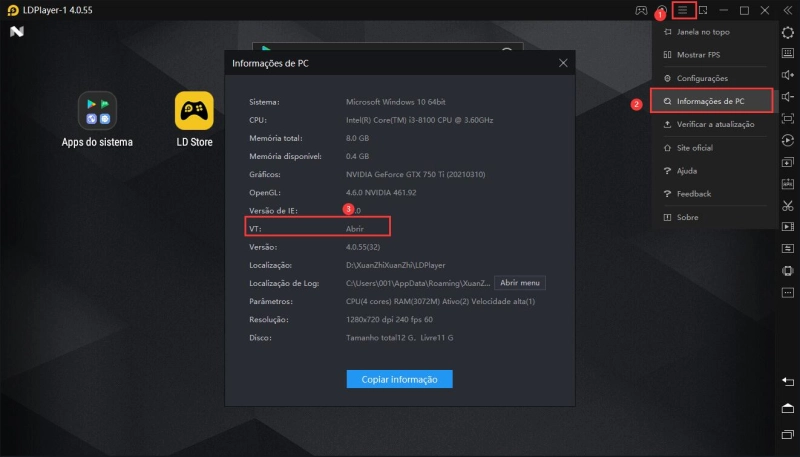800x457 pixels.
Task: Expand more tools with three-dot icon
Action: pos(787,294)
